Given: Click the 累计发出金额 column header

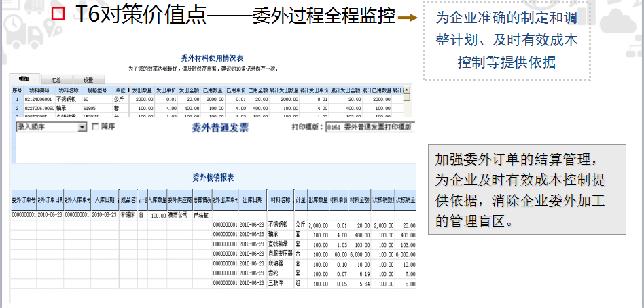Looking at the screenshot, I should pyautogui.click(x=345, y=90).
